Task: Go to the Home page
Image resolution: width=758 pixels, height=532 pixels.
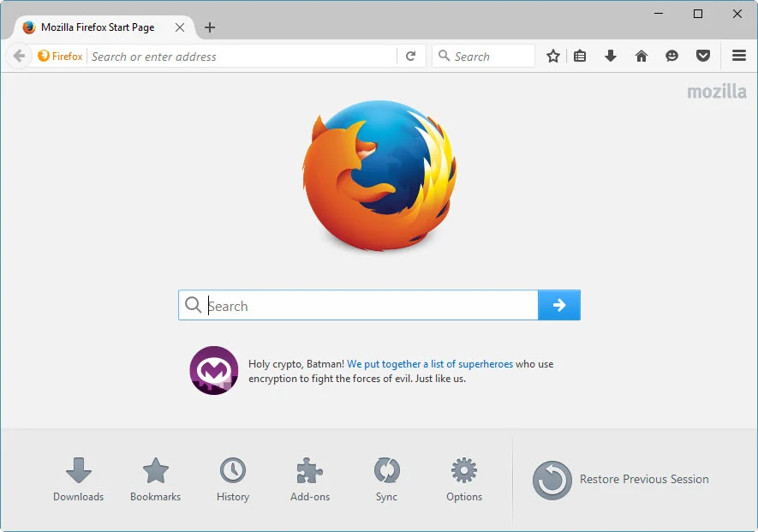Action: [x=641, y=56]
